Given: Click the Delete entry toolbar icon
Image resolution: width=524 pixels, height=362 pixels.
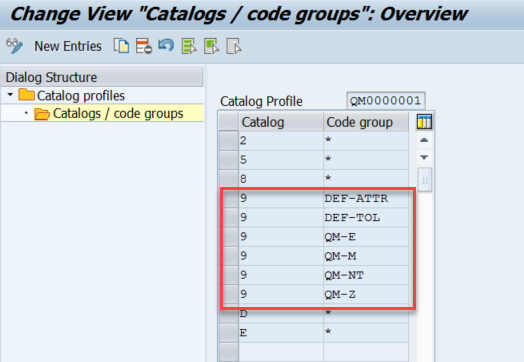Looking at the screenshot, I should pyautogui.click(x=144, y=46).
